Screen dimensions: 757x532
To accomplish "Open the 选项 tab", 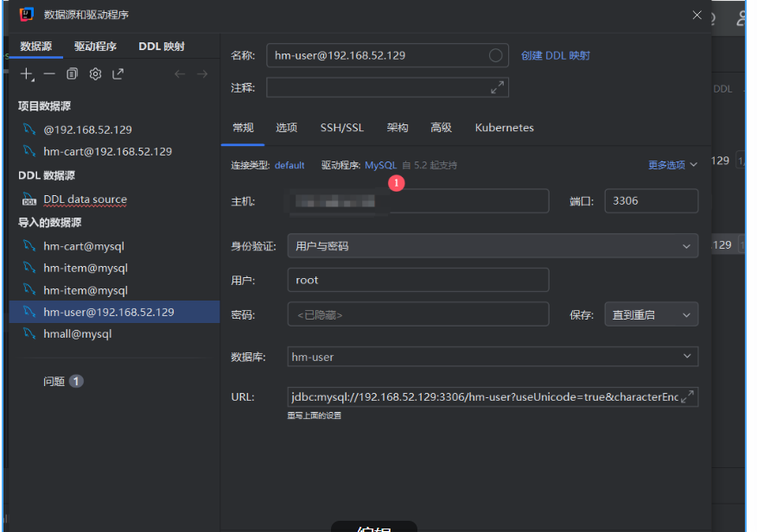I will [286, 128].
